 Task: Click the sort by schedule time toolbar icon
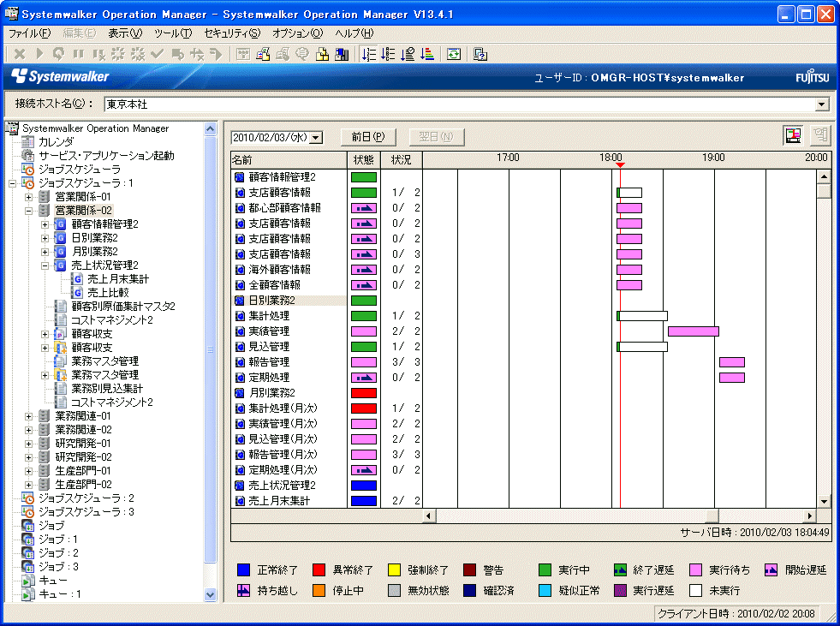(407, 54)
